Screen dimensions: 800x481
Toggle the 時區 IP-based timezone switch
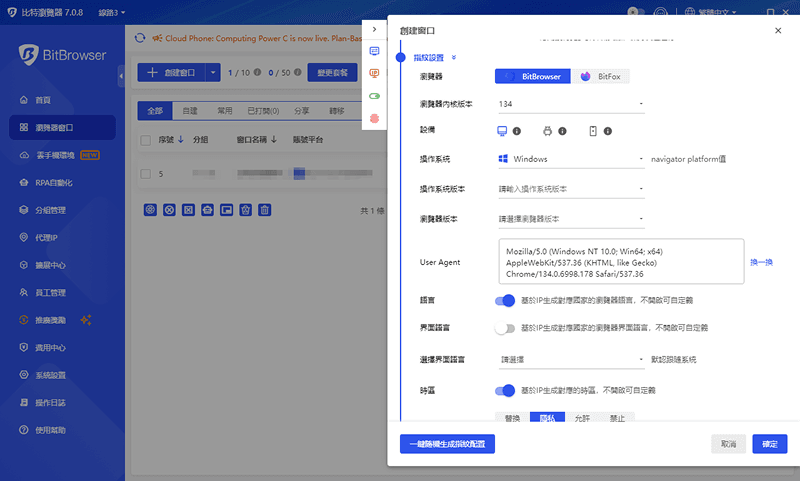(x=505, y=390)
